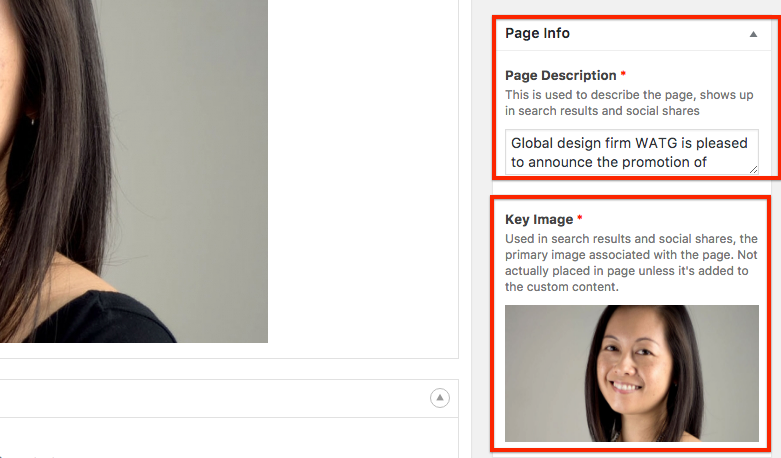Collapse the Page Info panel arrow

(753, 34)
